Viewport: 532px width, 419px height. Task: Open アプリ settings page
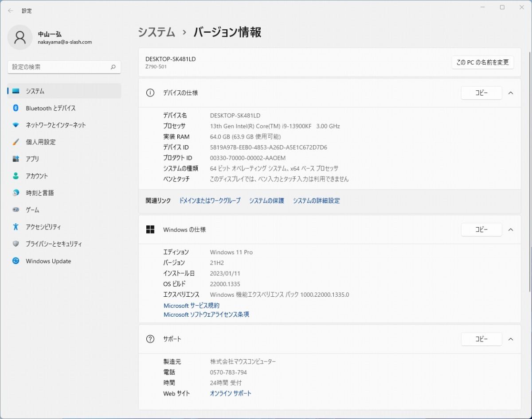(x=64, y=159)
